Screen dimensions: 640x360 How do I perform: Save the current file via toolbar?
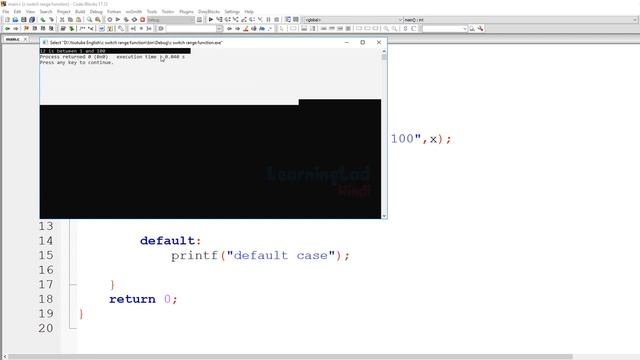pos(24,20)
